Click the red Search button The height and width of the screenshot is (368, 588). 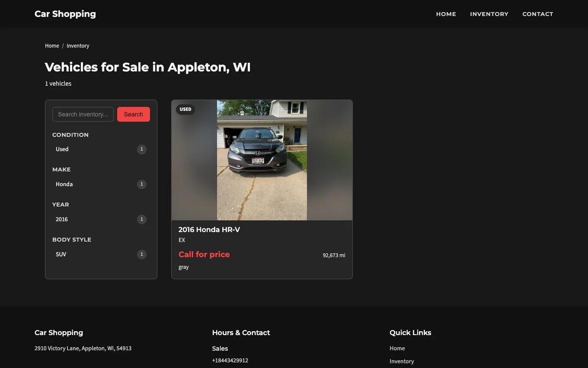(134, 114)
